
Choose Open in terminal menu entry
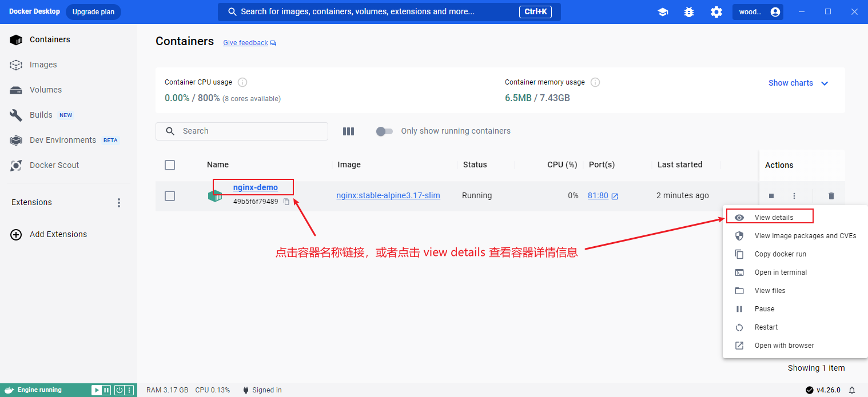coord(795,272)
